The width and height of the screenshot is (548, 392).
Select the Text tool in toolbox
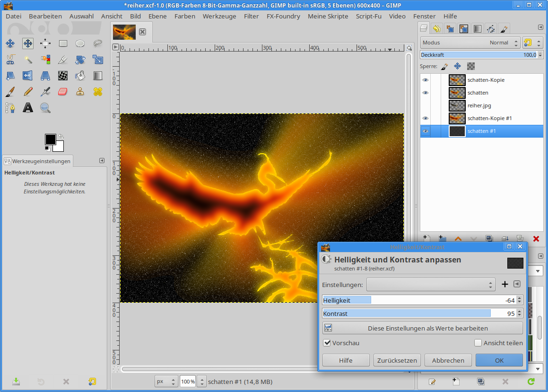(28, 108)
